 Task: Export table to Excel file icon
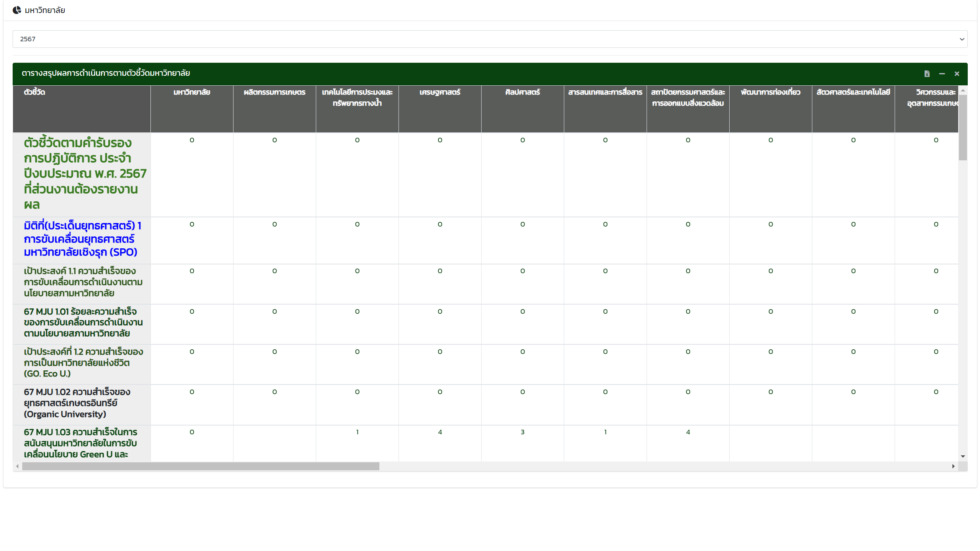pyautogui.click(x=927, y=74)
